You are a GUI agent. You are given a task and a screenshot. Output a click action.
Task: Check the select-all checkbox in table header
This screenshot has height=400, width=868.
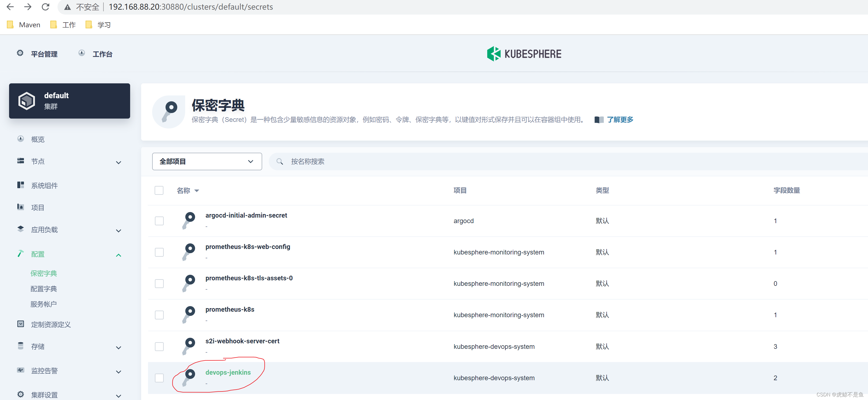click(x=159, y=190)
